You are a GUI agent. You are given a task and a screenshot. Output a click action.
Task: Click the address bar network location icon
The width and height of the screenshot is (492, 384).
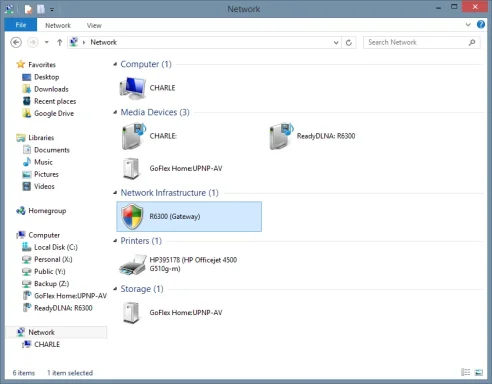click(74, 42)
